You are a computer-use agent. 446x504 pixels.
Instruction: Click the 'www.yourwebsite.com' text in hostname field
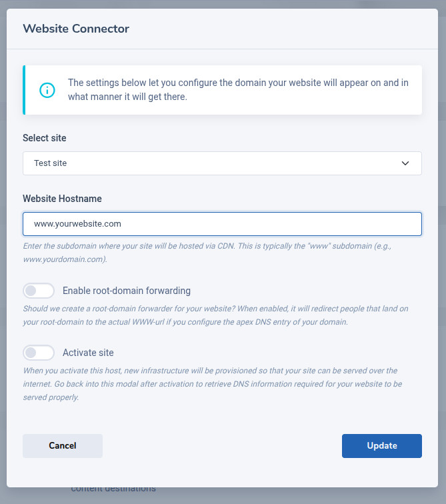point(77,224)
